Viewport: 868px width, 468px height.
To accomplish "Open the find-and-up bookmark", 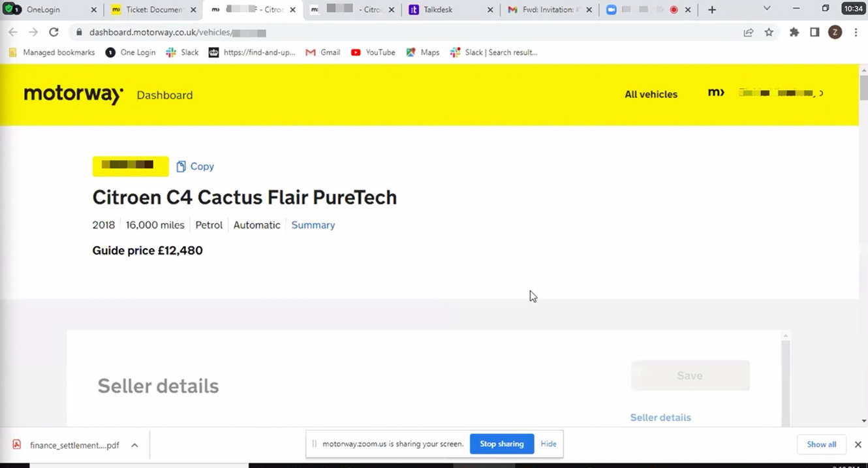I will (252, 52).
